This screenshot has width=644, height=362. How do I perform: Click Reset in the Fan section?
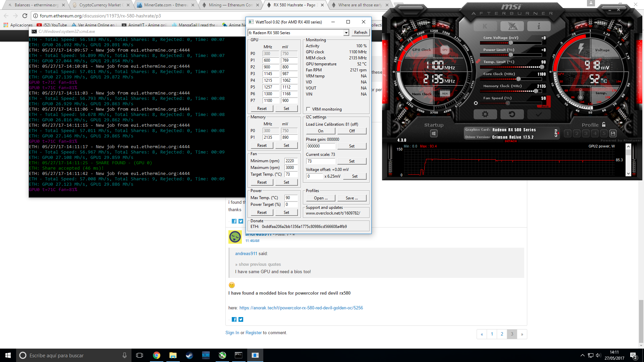click(x=262, y=182)
